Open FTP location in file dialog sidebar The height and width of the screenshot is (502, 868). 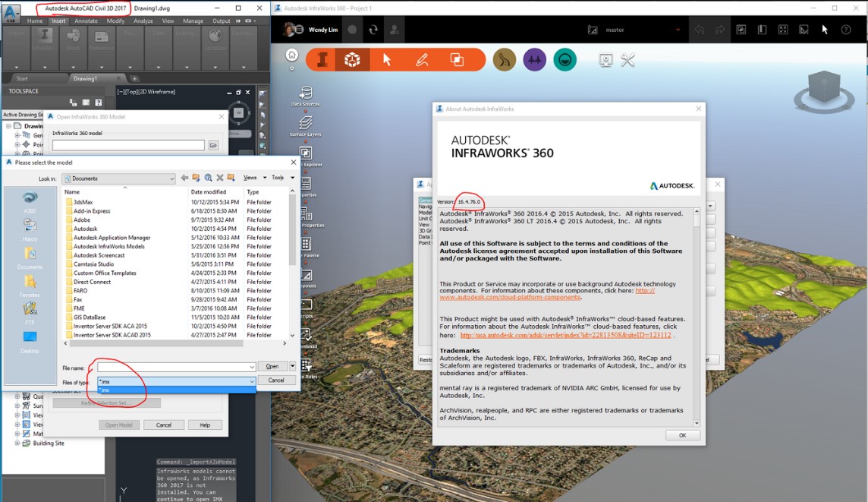click(x=30, y=314)
